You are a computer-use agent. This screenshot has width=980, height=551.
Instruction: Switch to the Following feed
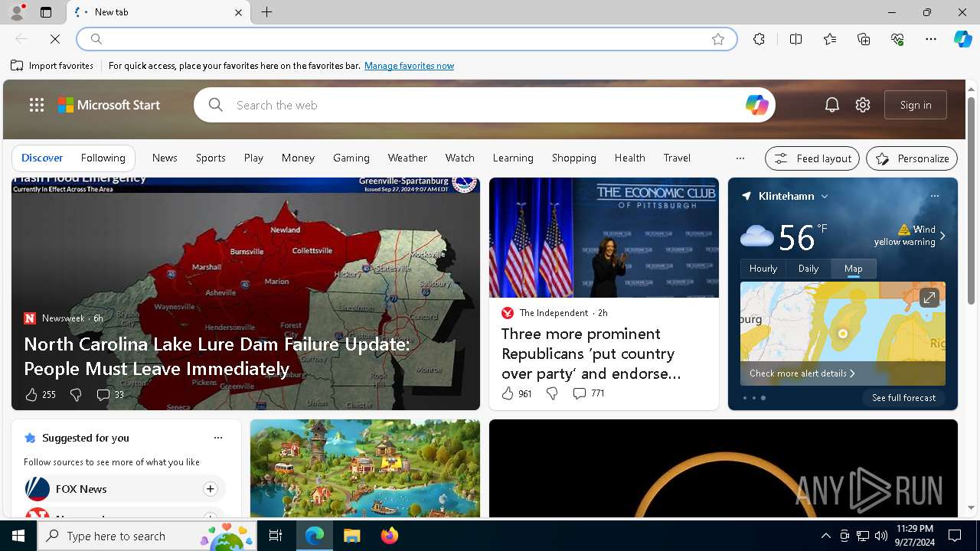click(x=103, y=158)
